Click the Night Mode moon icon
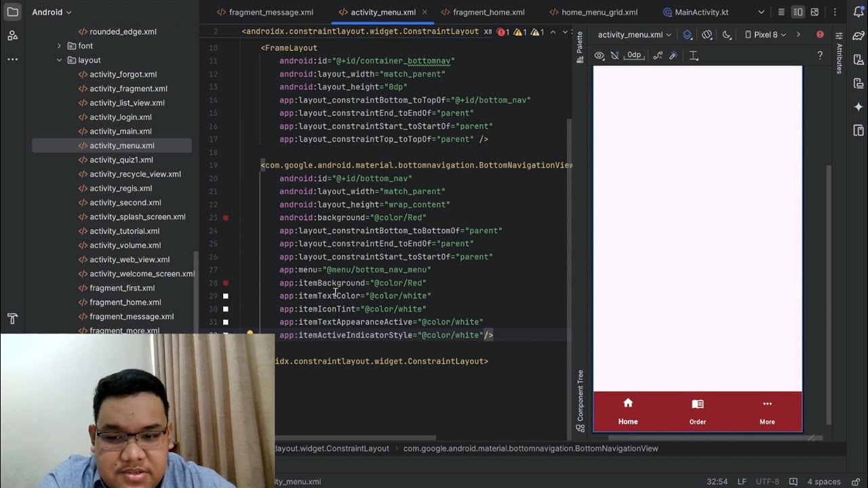 point(727,35)
